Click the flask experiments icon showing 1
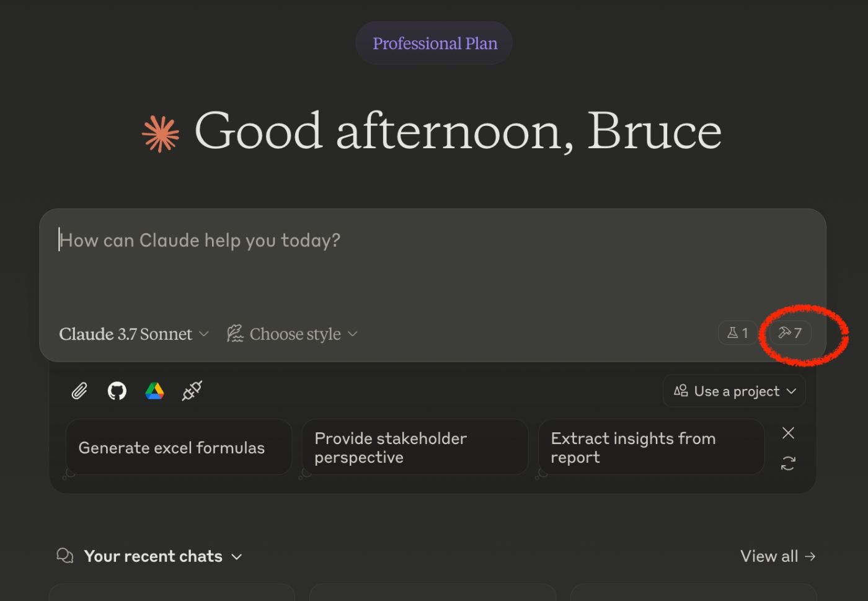868x601 pixels. [737, 333]
